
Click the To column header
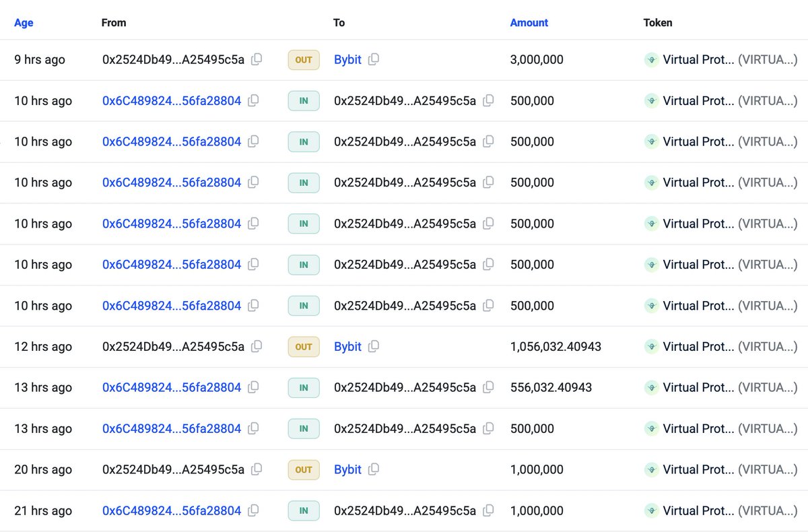pos(339,22)
